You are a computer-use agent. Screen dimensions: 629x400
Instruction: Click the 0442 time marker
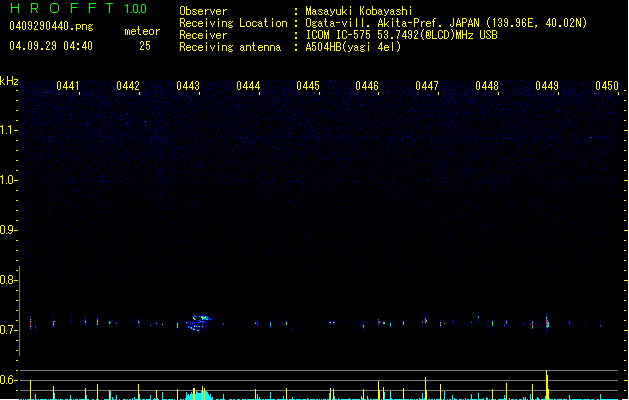128,86
